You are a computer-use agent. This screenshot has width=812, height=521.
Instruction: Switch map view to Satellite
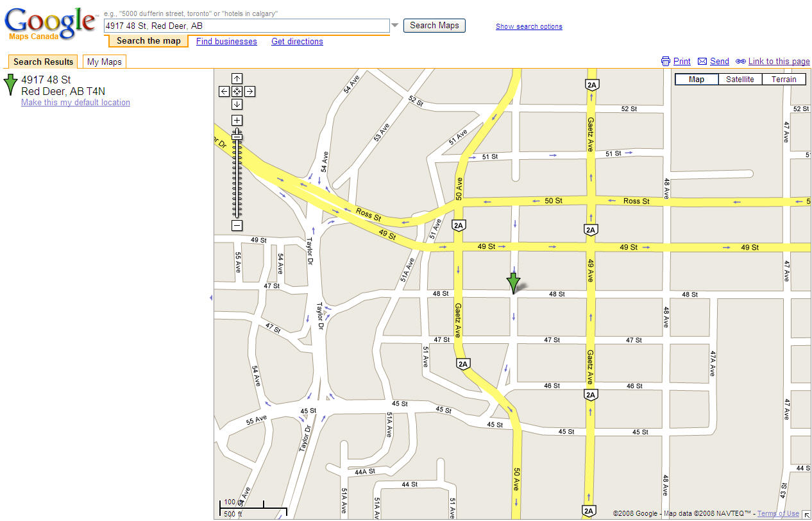click(740, 80)
